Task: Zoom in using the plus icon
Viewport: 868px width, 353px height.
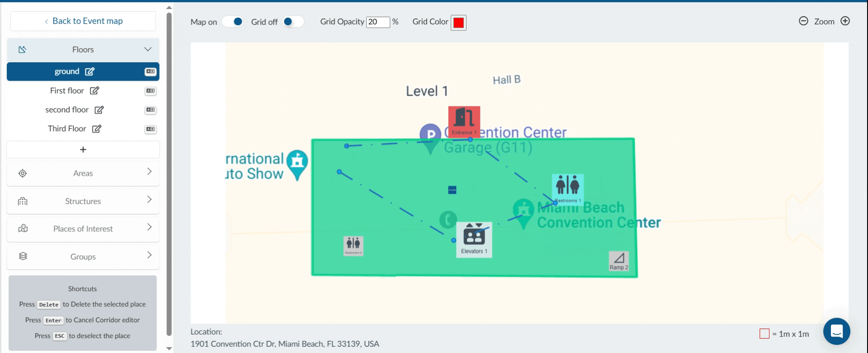Action: coord(845,21)
